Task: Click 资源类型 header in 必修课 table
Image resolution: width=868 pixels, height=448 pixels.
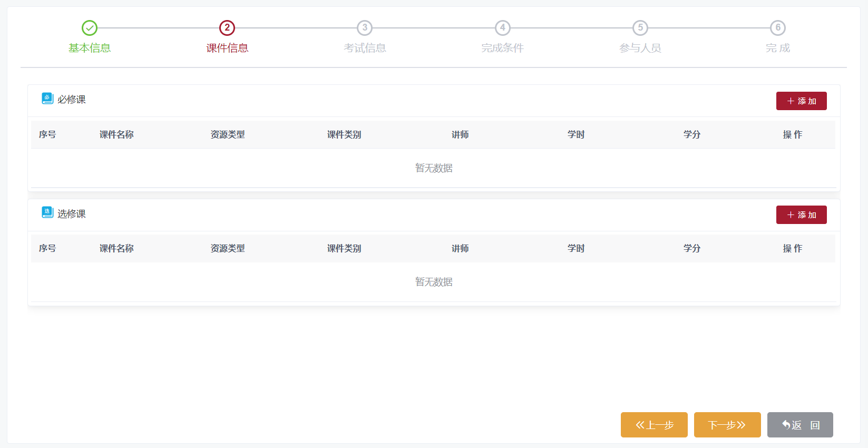Action: [228, 134]
